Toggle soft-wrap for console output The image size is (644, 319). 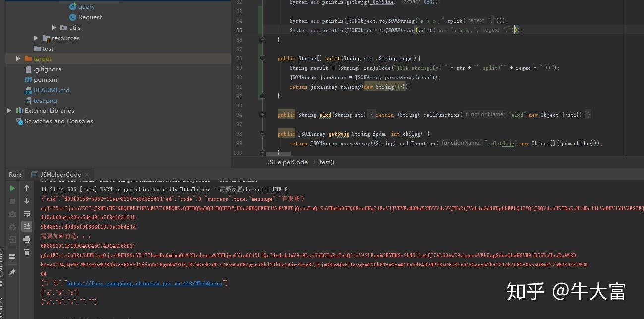[27, 214]
